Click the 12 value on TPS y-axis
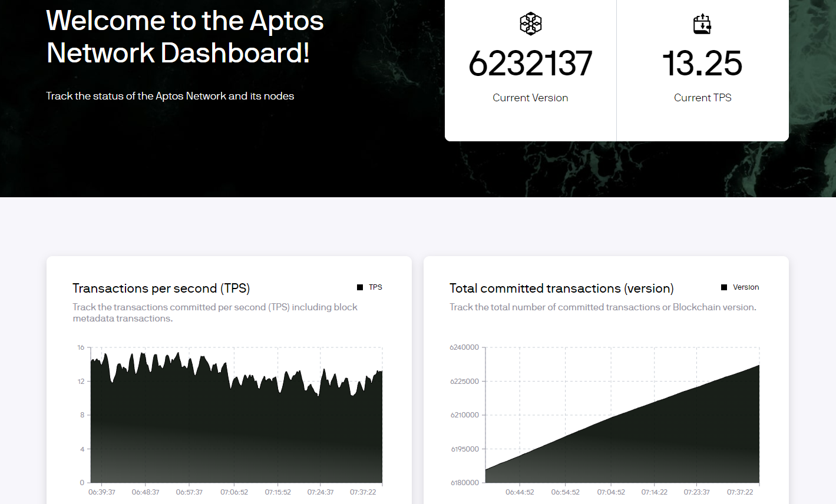 pyautogui.click(x=81, y=382)
